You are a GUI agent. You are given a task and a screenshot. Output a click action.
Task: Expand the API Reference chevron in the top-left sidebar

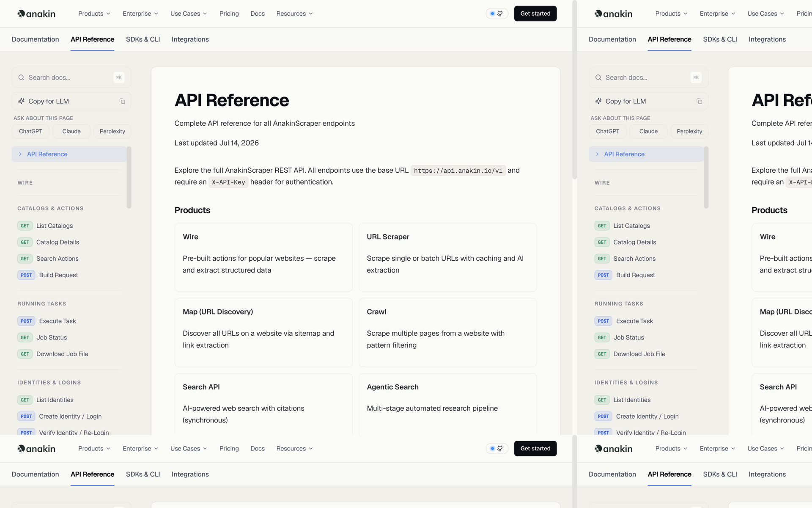(20, 154)
